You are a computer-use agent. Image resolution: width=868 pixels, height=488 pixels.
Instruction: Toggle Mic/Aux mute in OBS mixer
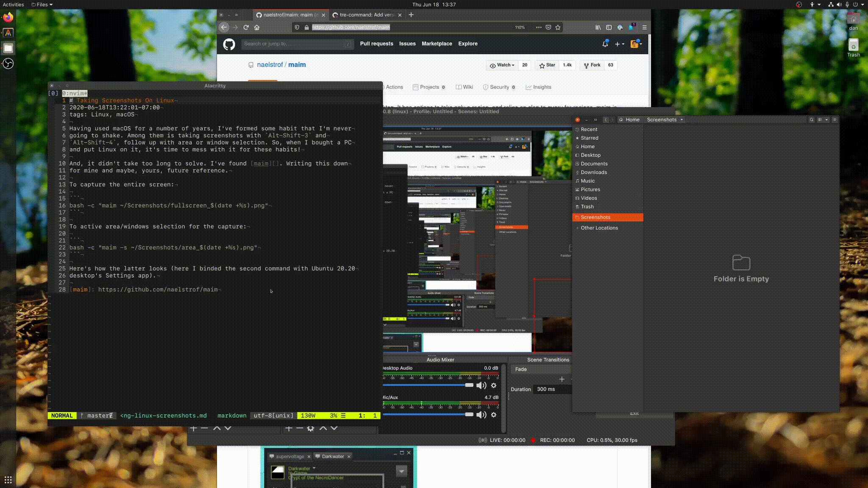(481, 415)
